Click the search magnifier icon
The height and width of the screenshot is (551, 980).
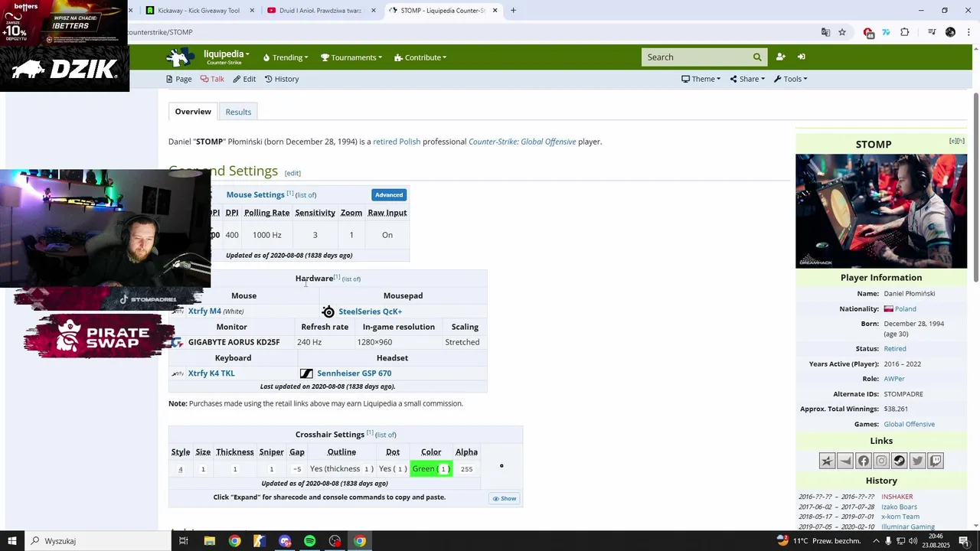(757, 57)
